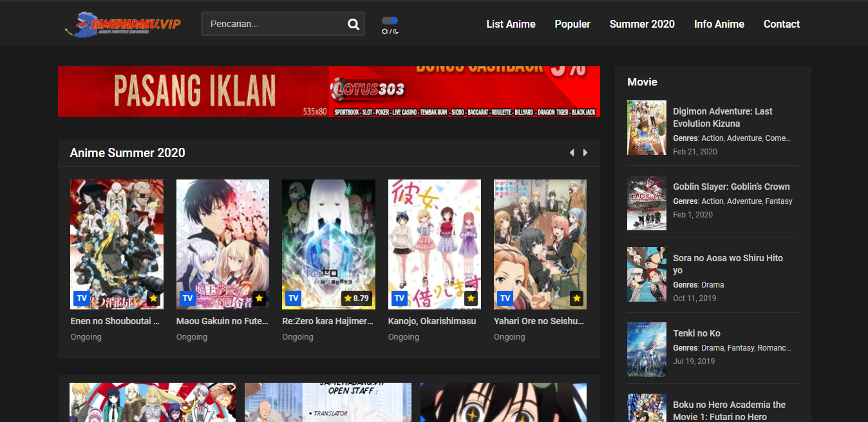Open the star-eyed character post image

(x=504, y=402)
